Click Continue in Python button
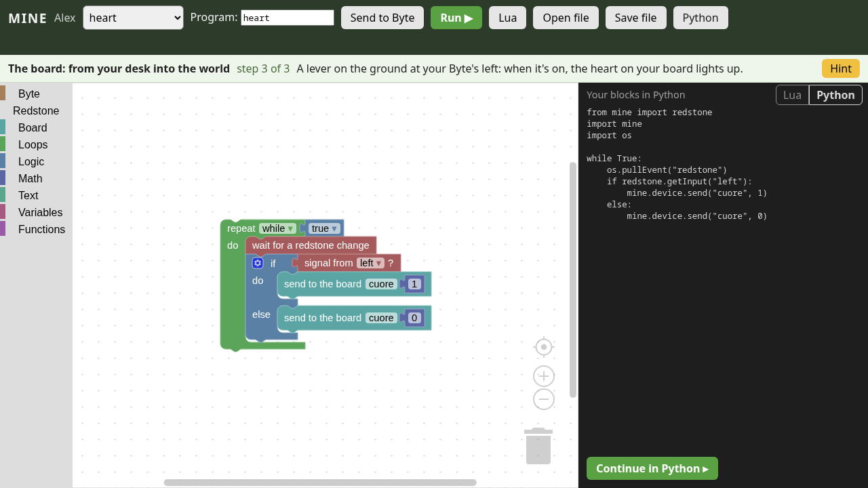This screenshot has height=488, width=868. tap(652, 468)
